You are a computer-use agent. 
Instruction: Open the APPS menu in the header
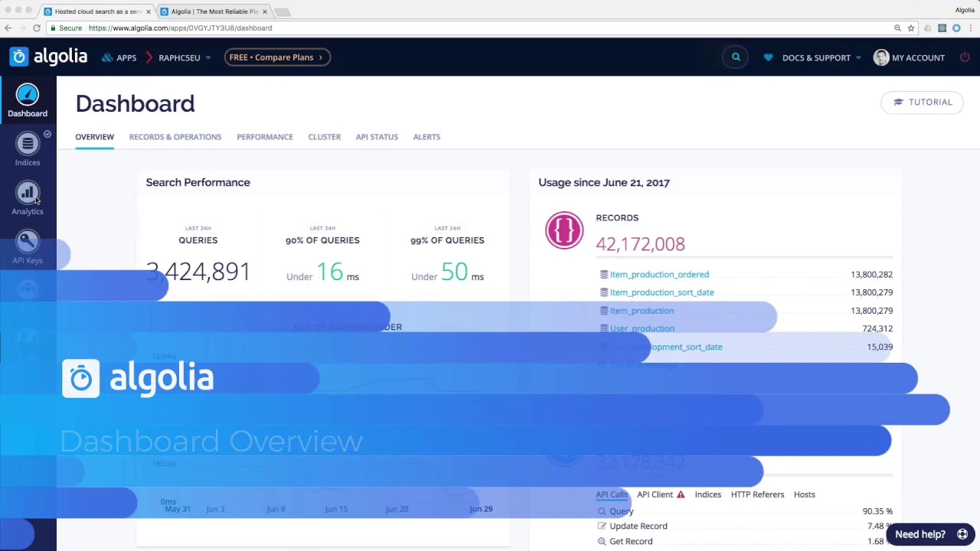[119, 57]
